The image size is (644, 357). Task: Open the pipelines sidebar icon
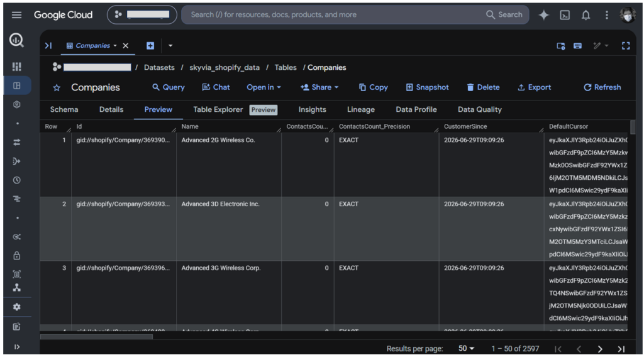coord(17,162)
